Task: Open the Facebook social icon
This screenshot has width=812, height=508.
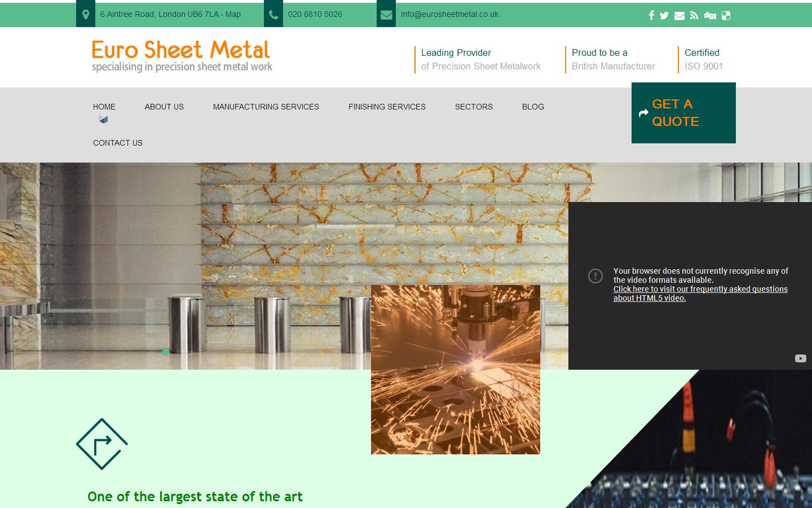Action: click(651, 15)
